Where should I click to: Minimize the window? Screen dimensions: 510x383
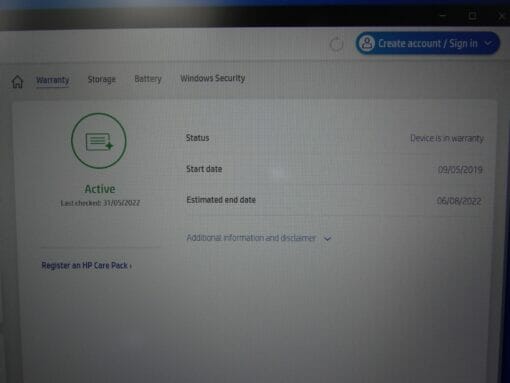[x=442, y=15]
